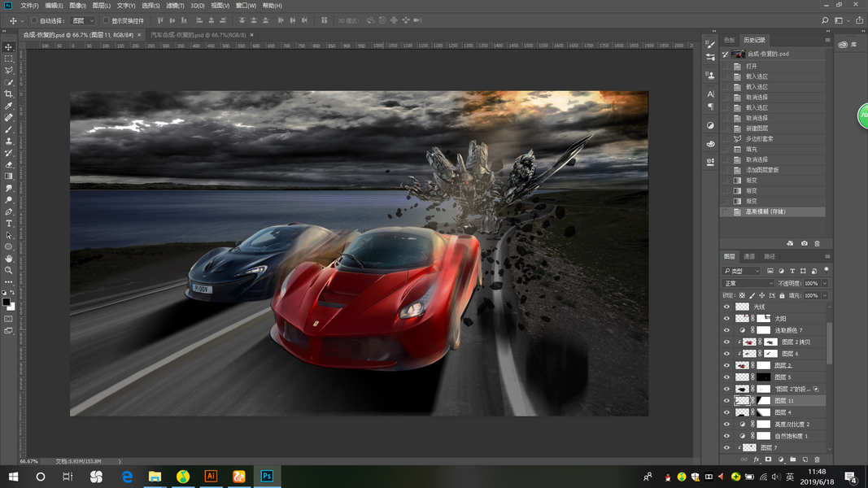This screenshot has height=488, width=868.
Task: Select the 添加图层蒙版 history state
Action: (x=772, y=170)
